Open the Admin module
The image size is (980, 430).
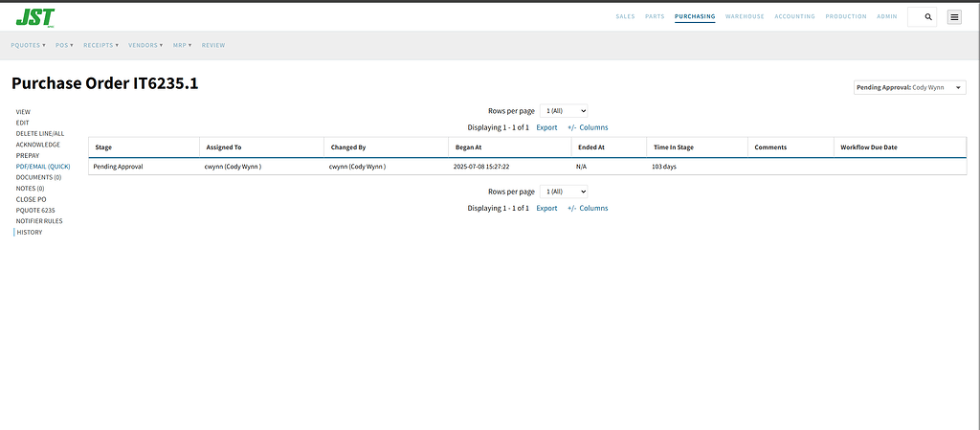(x=887, y=17)
